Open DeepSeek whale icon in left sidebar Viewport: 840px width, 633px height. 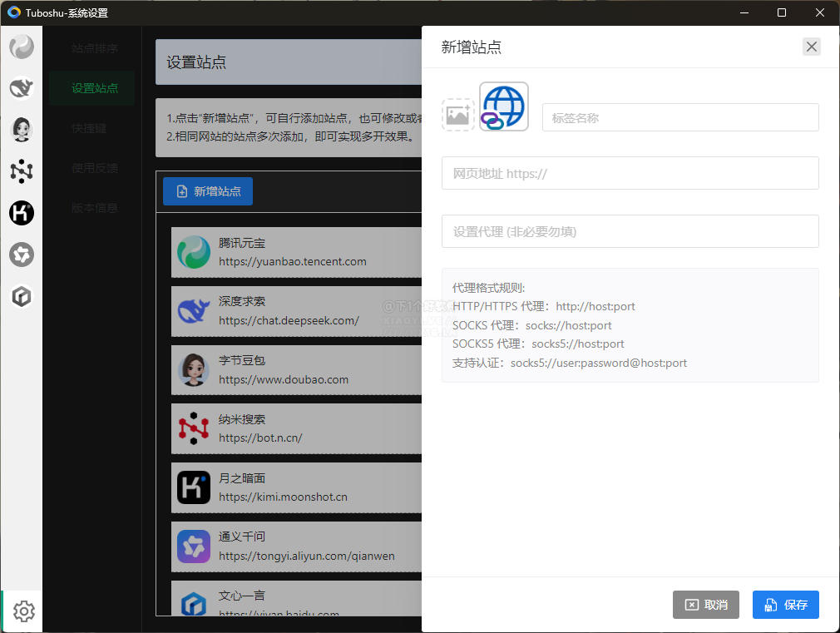pos(22,88)
